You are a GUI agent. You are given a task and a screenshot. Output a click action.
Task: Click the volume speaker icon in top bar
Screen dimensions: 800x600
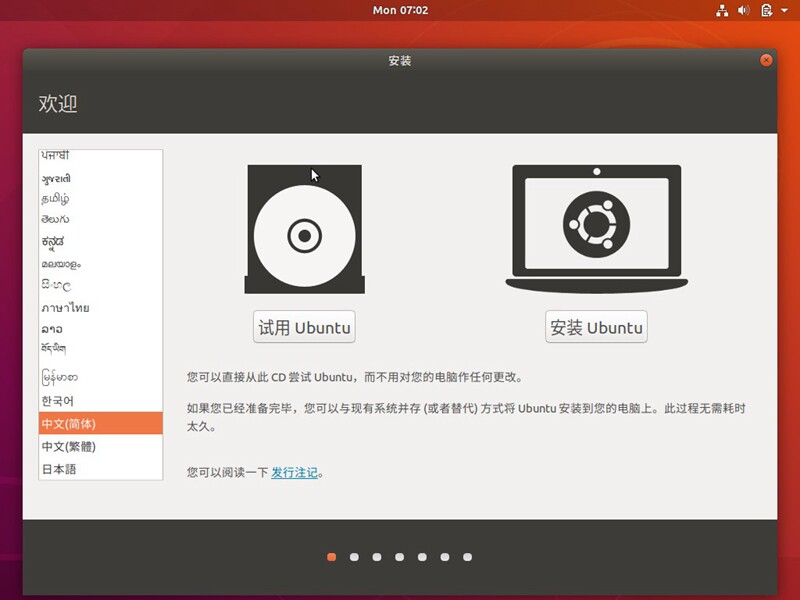coord(744,11)
